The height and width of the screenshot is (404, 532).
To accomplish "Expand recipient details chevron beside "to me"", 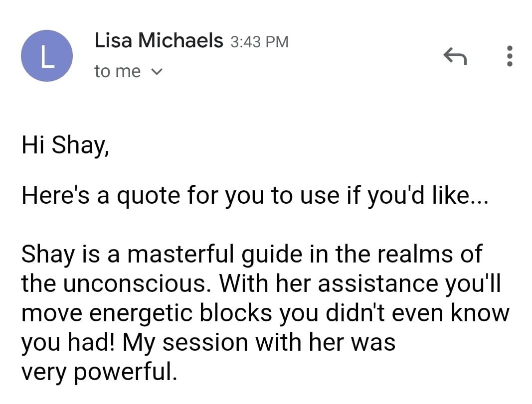I will (x=157, y=72).
